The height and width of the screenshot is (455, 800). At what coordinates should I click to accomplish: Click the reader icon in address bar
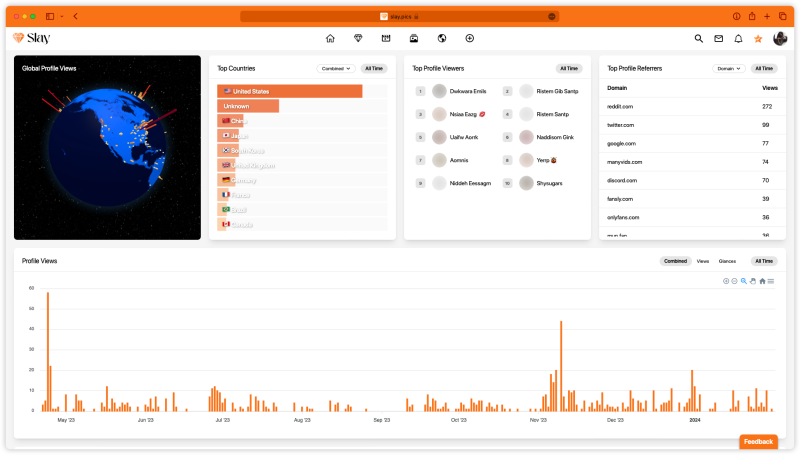pyautogui.click(x=552, y=16)
